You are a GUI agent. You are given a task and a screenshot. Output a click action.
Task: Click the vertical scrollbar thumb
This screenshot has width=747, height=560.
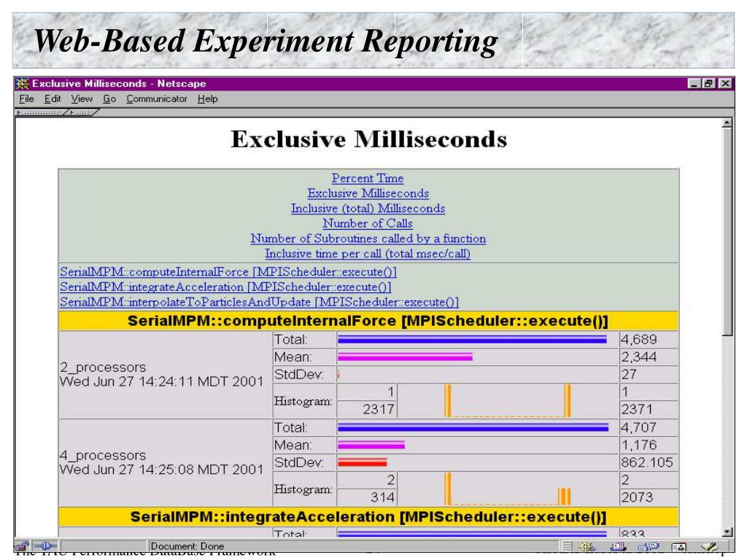point(727,232)
